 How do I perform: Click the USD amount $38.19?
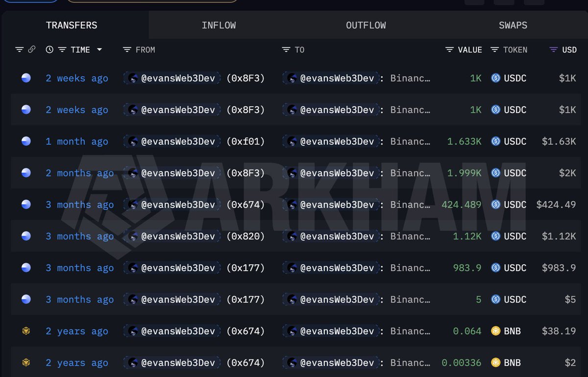559,331
